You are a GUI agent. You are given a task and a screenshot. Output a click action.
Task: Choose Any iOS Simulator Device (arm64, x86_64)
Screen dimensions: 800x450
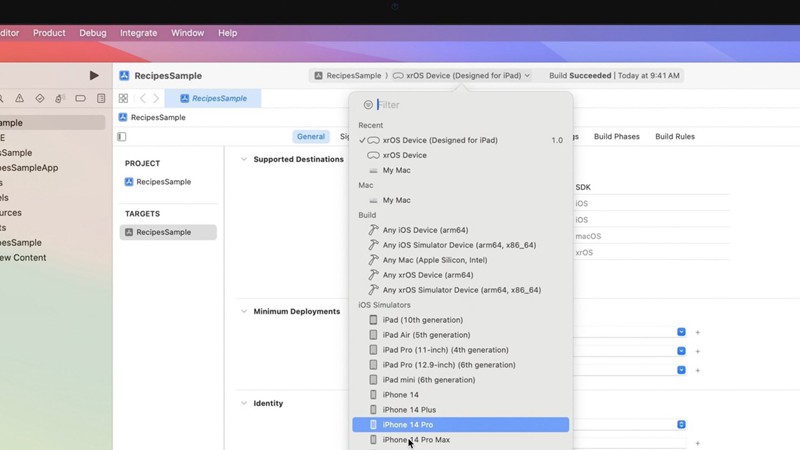(x=461, y=245)
